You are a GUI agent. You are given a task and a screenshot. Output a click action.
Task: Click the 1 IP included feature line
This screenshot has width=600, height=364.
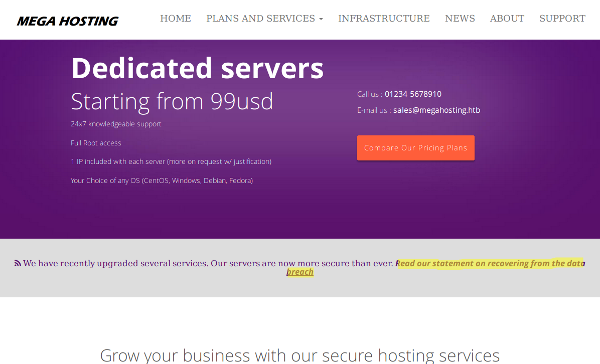tap(171, 161)
